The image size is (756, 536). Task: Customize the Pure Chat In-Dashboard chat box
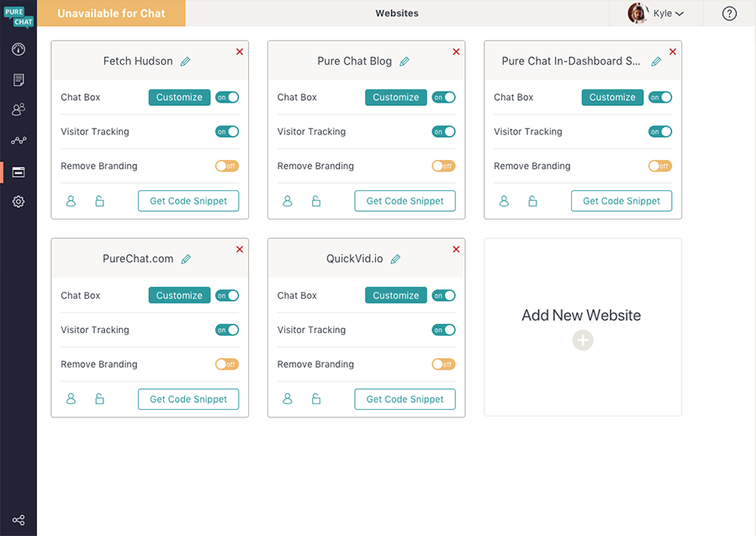coord(612,98)
